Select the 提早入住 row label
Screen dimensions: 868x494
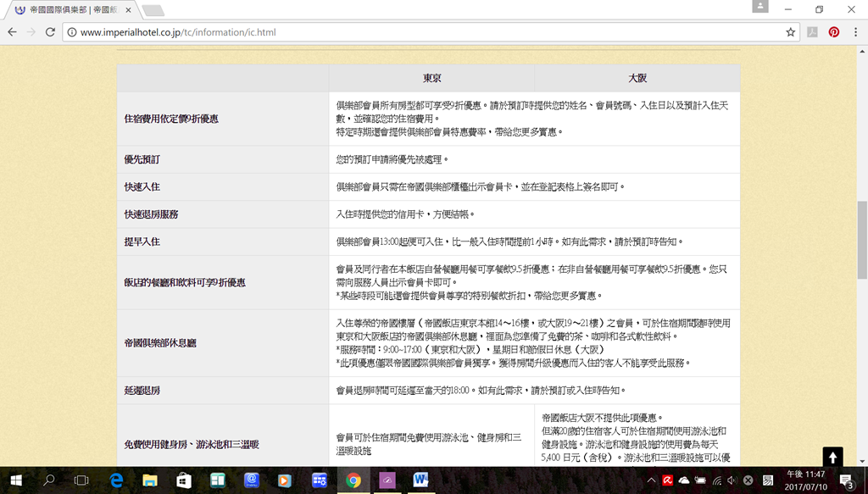pyautogui.click(x=142, y=241)
